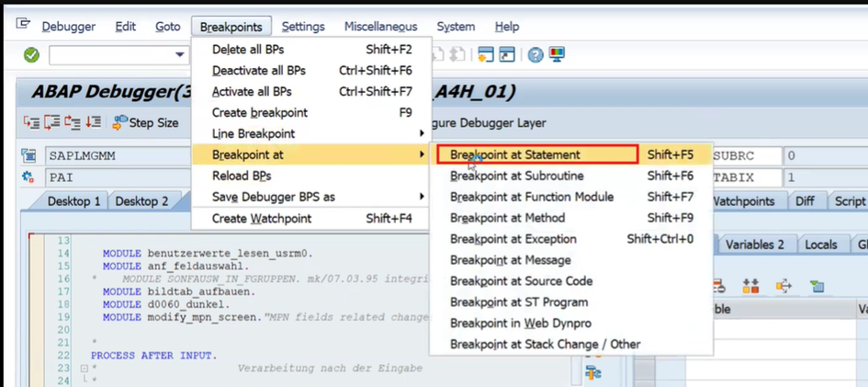Click code line MODULE bildtab_aufbauen
Viewport: 868px width, 387px height.
tap(179, 291)
